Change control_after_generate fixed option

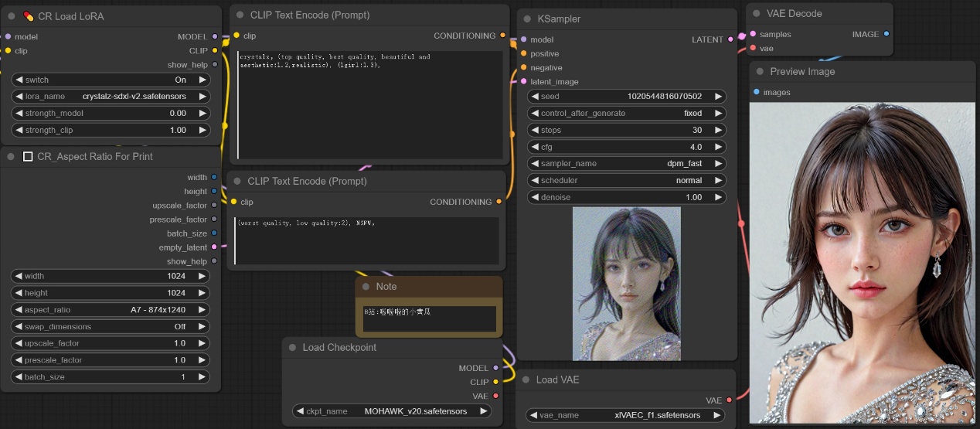click(626, 113)
